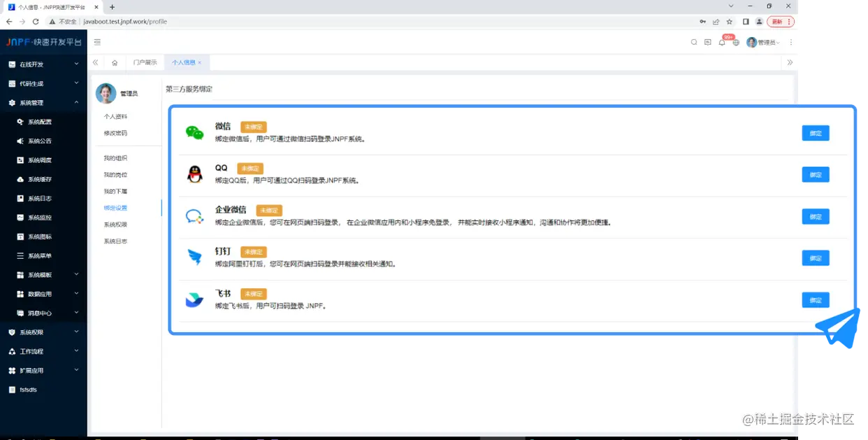The width and height of the screenshot is (868, 440).
Task: Click the 企业微信 logo icon
Action: [x=194, y=216]
